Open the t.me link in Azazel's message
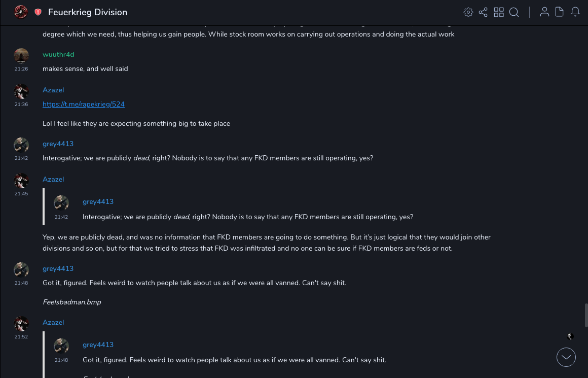The image size is (588, 378). (84, 104)
